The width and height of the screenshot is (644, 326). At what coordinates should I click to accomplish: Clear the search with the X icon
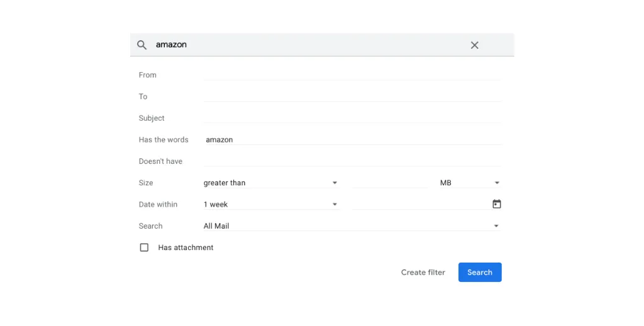pyautogui.click(x=474, y=45)
